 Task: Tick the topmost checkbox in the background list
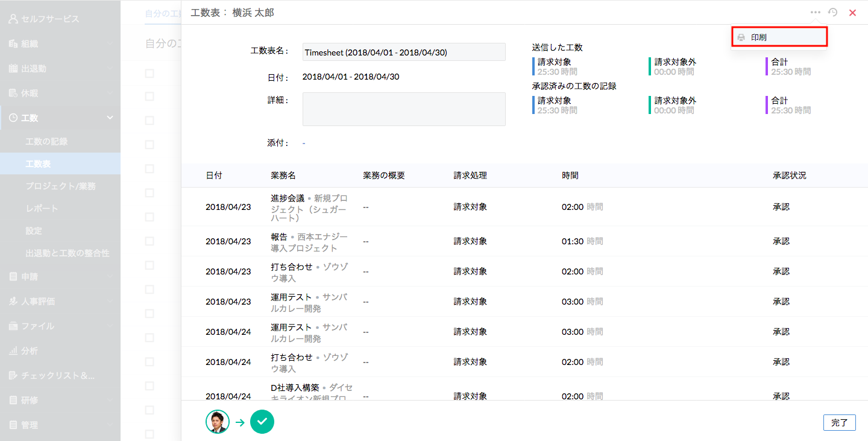149,73
